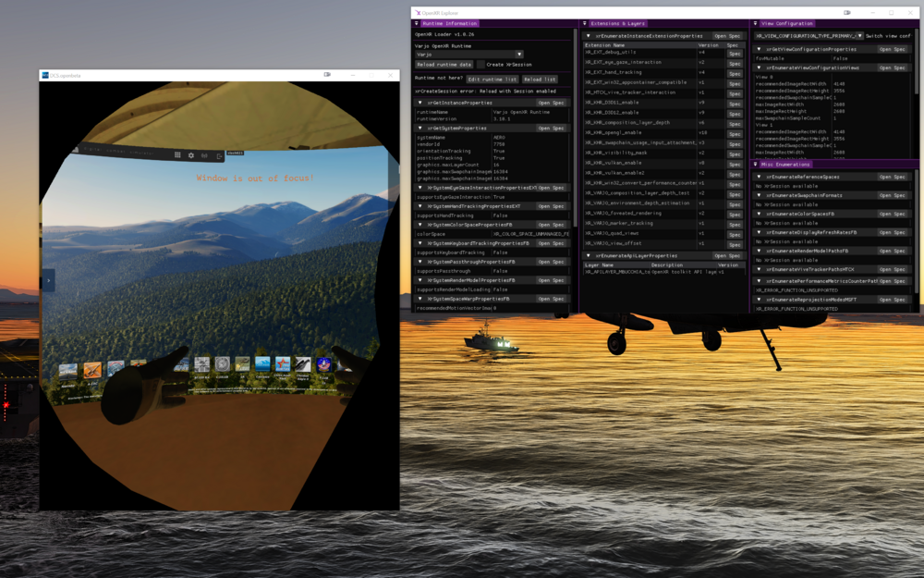
Task: Collapse xrEnumerateApiLayerProperties section
Action: coord(588,256)
